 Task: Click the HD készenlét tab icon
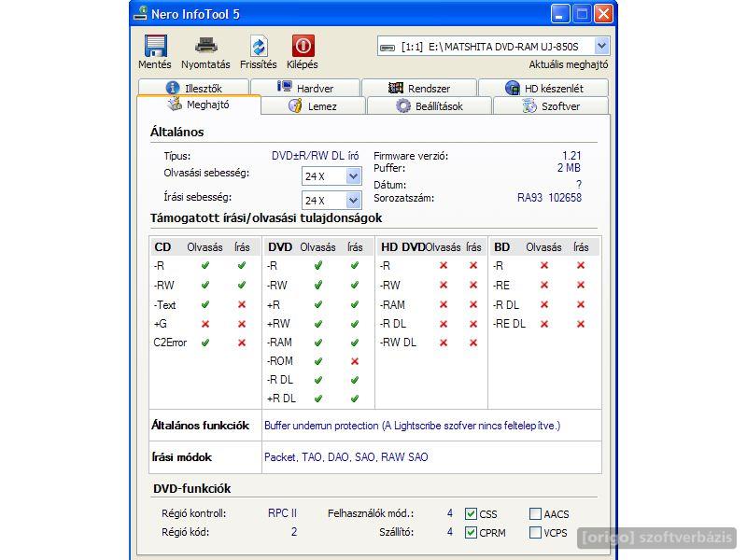[512, 88]
